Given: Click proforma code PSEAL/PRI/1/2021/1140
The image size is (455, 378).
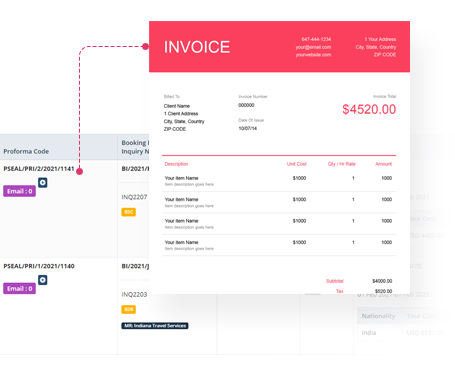Looking at the screenshot, I should 39,266.
